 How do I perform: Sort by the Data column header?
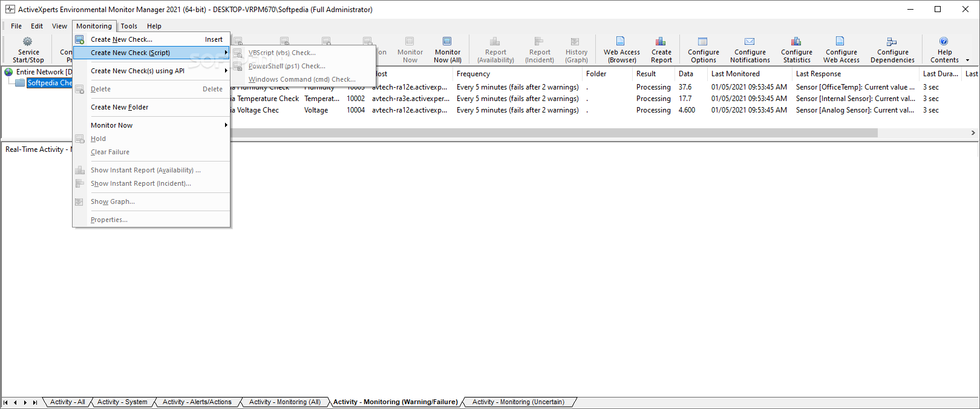point(691,74)
